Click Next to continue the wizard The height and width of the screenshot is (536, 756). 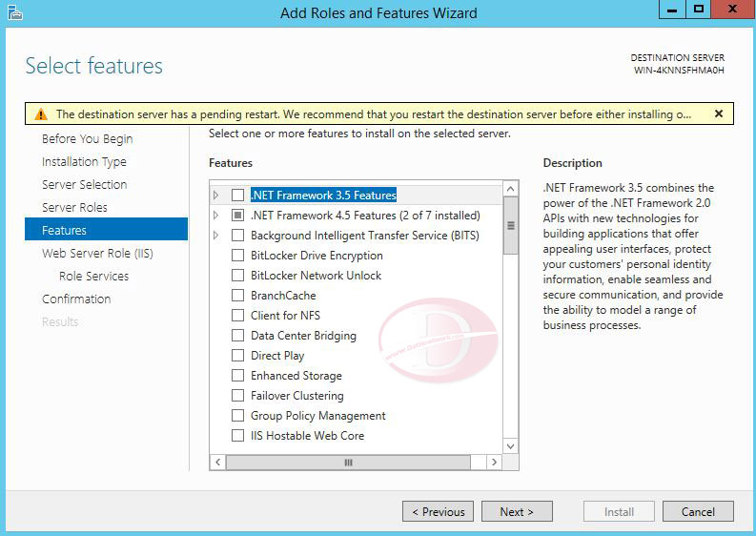(517, 511)
